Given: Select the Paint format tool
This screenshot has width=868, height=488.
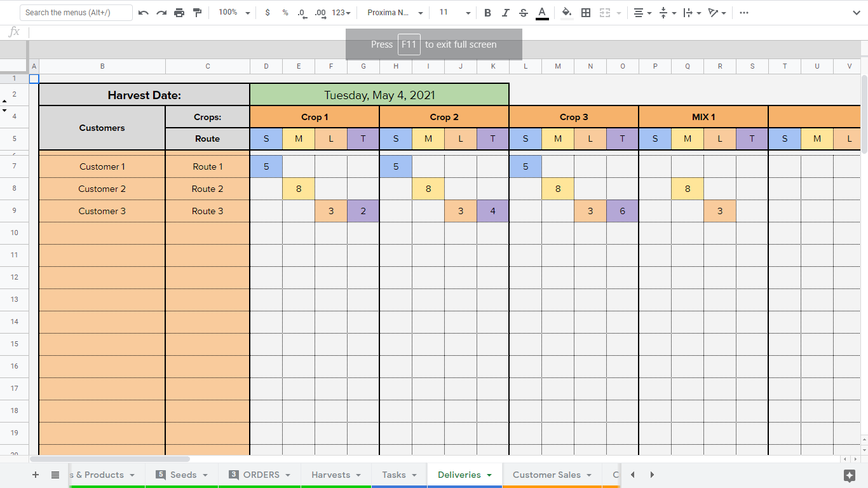Looking at the screenshot, I should pyautogui.click(x=197, y=13).
